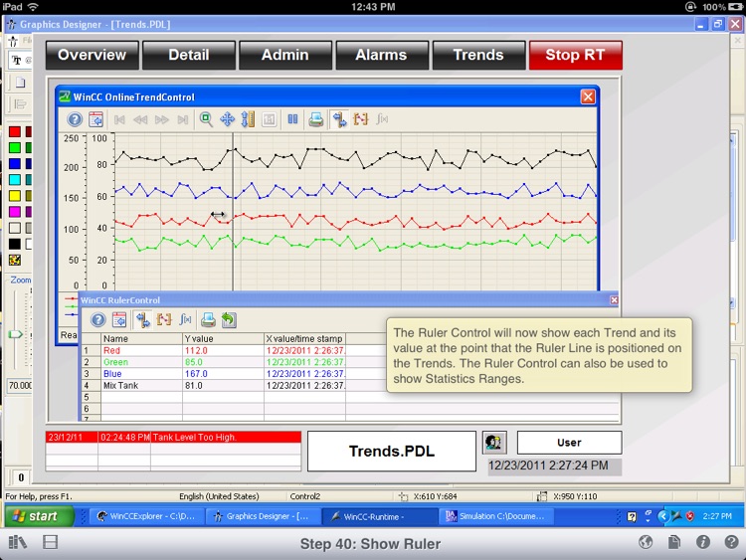Open the Admin screen

pos(285,55)
